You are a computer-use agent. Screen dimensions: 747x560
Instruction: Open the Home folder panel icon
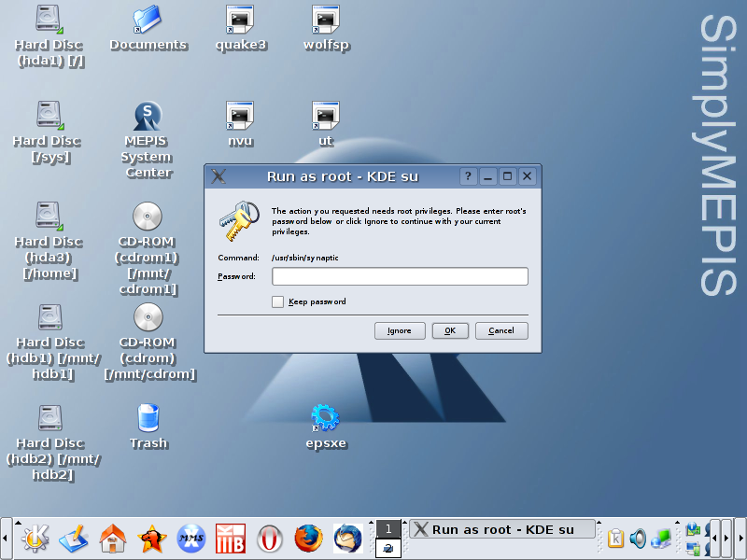click(x=113, y=538)
